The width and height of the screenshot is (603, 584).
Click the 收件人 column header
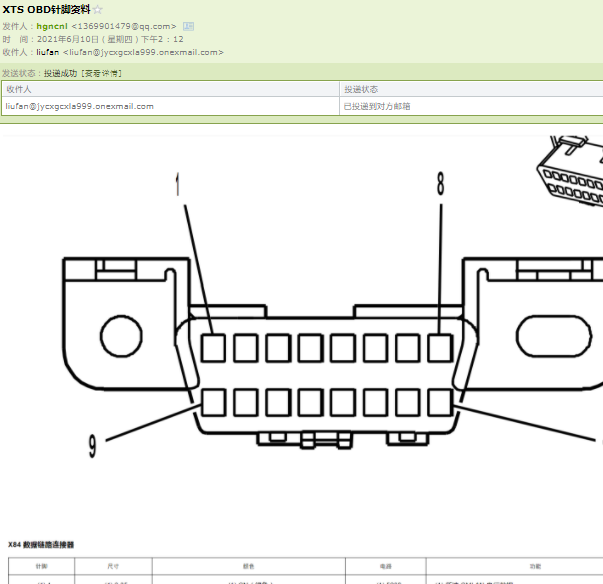pos(171,89)
